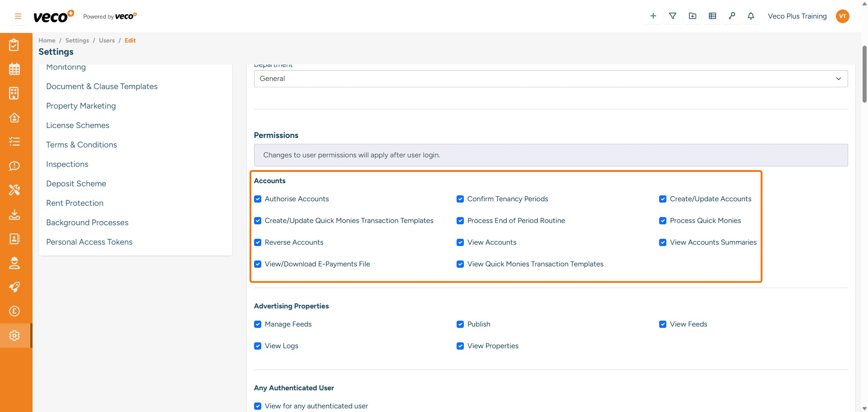Toggle the Process Quick Monies checkbox
Image resolution: width=868 pixels, height=412 pixels.
coord(663,221)
